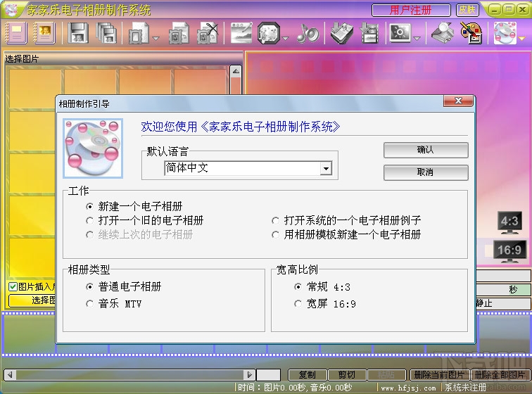Screen dimensions: 532x394
Task: Click the paint palette and brushes icon
Action: click(x=471, y=33)
